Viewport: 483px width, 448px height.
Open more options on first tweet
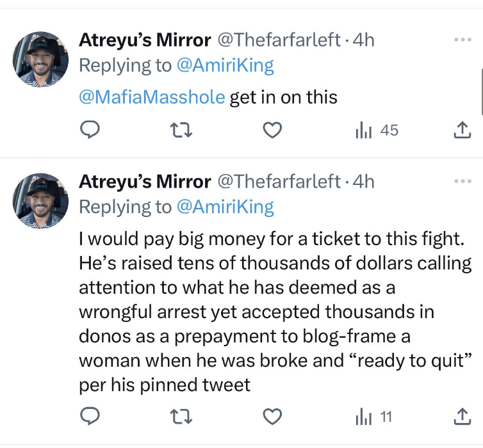point(461,40)
